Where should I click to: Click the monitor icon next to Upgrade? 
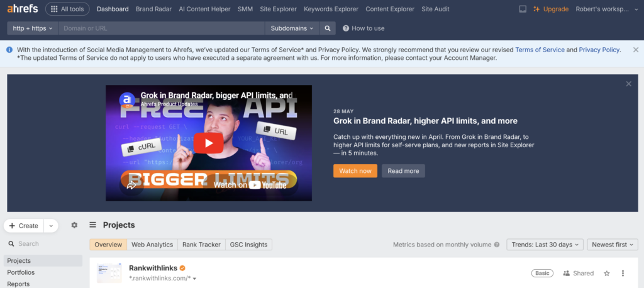pyautogui.click(x=523, y=9)
